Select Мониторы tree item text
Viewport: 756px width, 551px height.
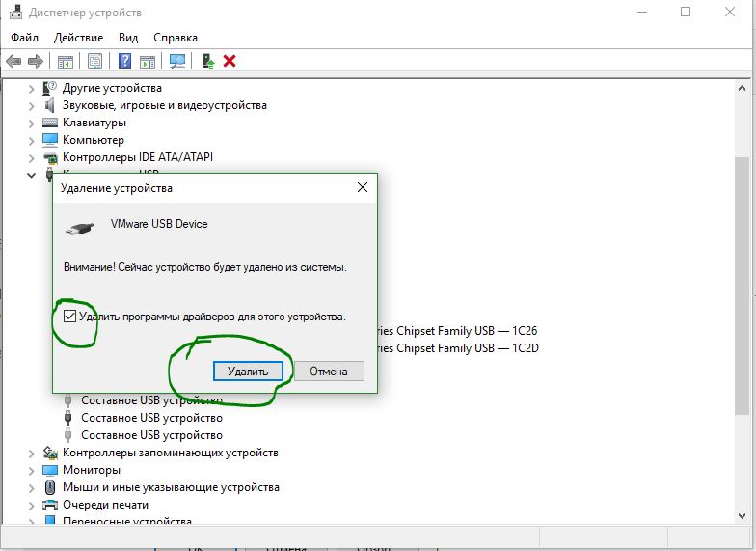(92, 470)
